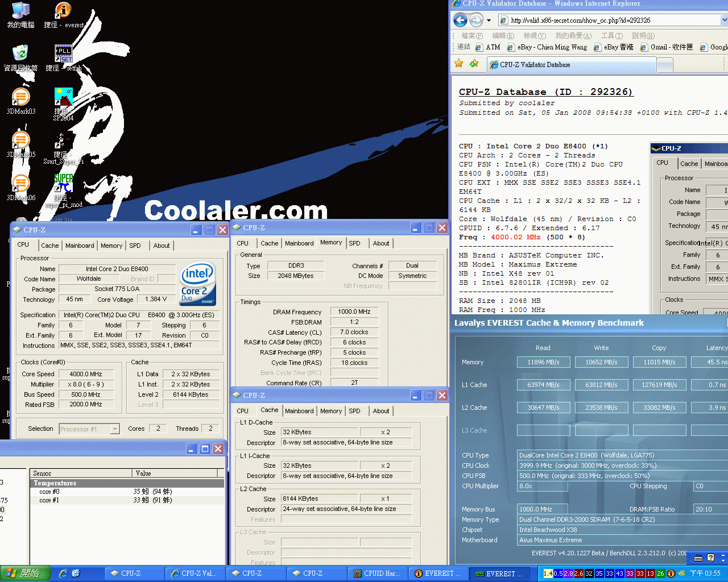The height and width of the screenshot is (582, 728).
Task: Click the Internet Explorer Forward arrow
Action: pos(476,20)
